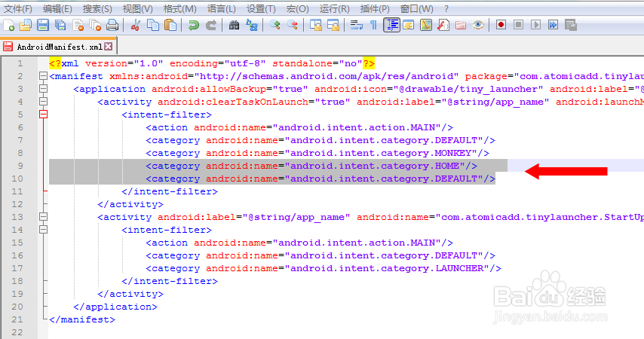This screenshot has height=339, width=644.
Task: Click the gray Redo arrow icon
Action: [x=210, y=25]
